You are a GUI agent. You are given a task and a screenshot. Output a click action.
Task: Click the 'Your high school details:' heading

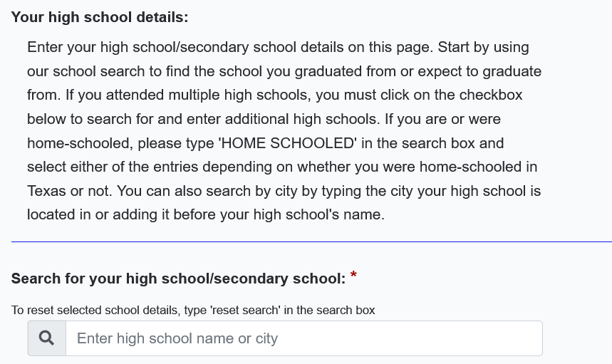pos(100,16)
